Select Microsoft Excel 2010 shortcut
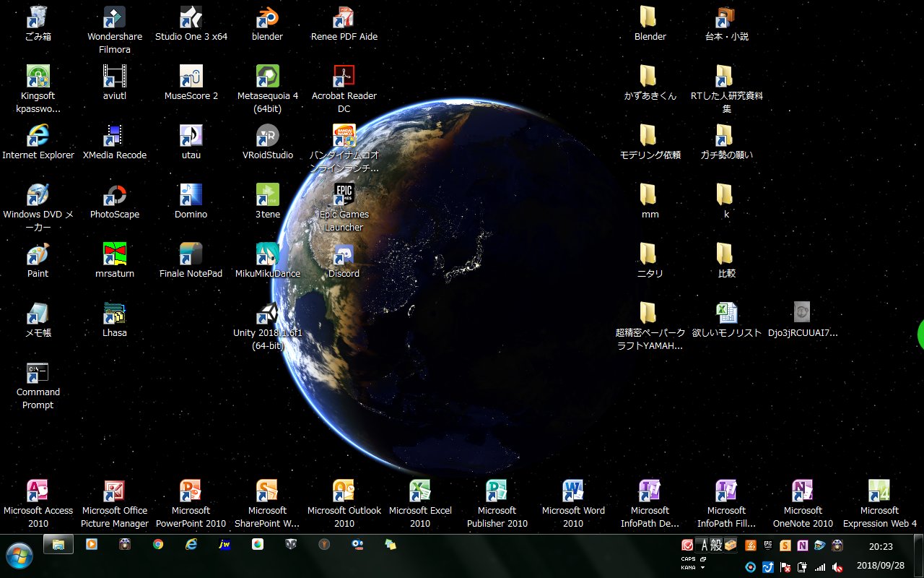This screenshot has width=924, height=578. tap(420, 504)
